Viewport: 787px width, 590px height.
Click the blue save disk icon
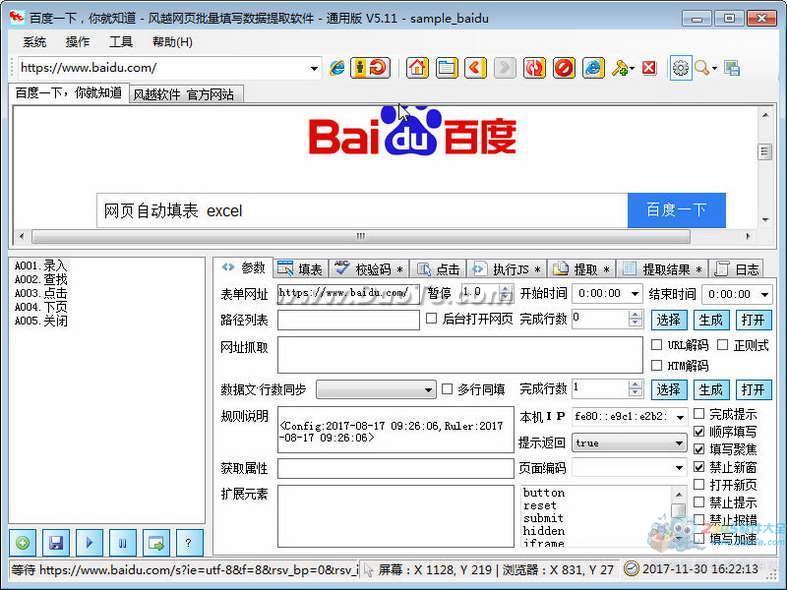[x=56, y=543]
